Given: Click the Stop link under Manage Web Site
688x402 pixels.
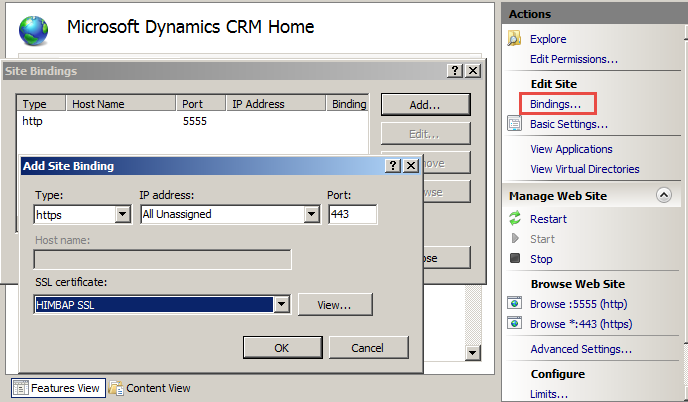Looking at the screenshot, I should click(x=541, y=259).
